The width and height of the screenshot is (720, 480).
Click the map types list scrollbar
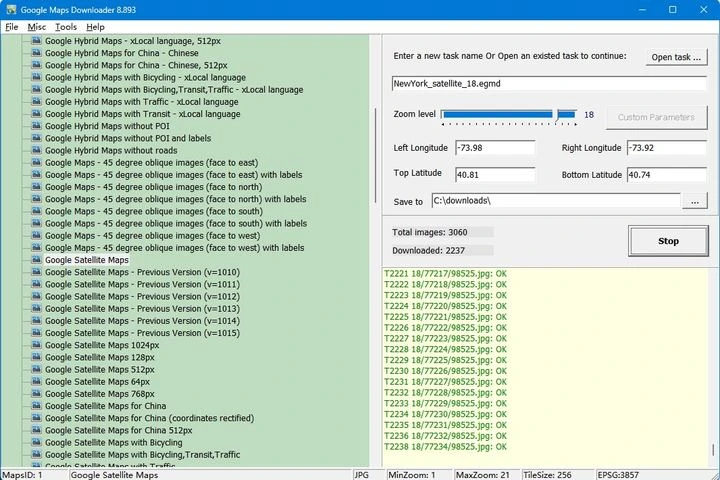tap(376, 155)
